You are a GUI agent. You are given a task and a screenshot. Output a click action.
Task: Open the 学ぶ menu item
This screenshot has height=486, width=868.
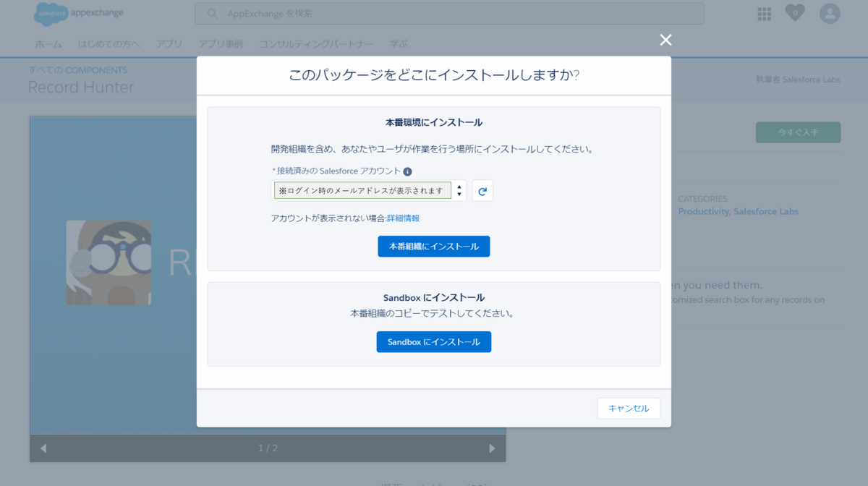pos(399,44)
